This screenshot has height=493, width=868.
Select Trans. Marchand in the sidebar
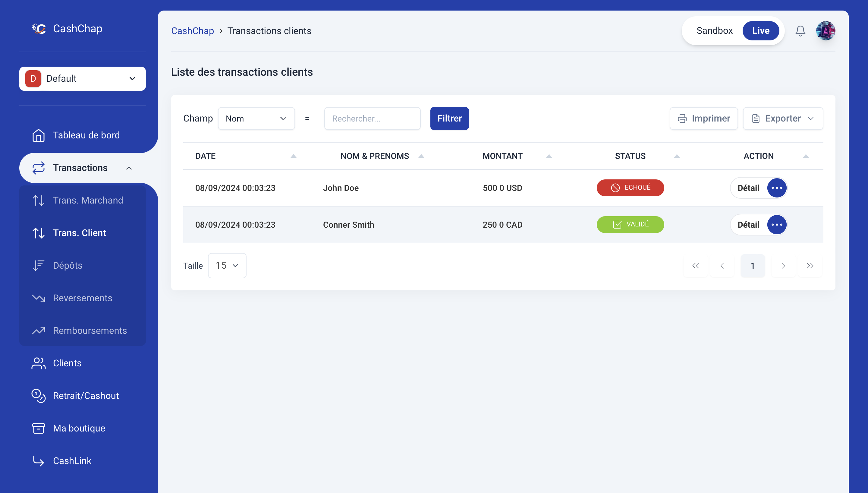88,200
